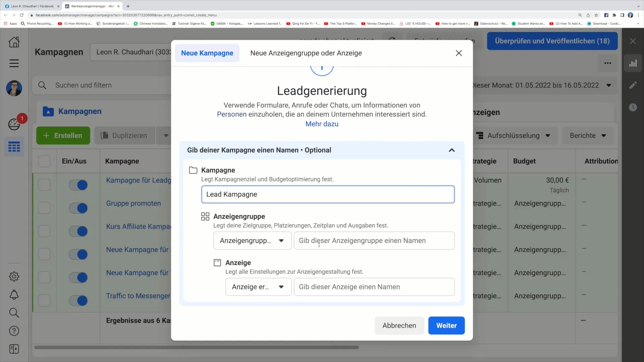Open the Apps shortcut in bookmarks bar
644x362 pixels.
coord(10,23)
